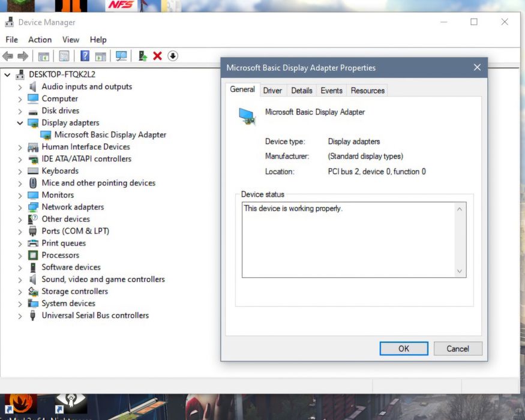The height and width of the screenshot is (420, 525).
Task: Select the Computer category icon
Action: click(x=33, y=98)
